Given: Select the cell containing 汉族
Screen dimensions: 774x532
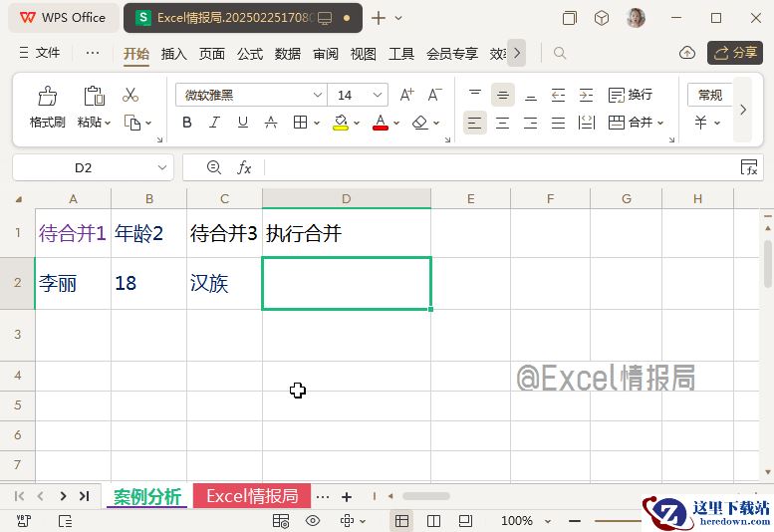Looking at the screenshot, I should 224,283.
